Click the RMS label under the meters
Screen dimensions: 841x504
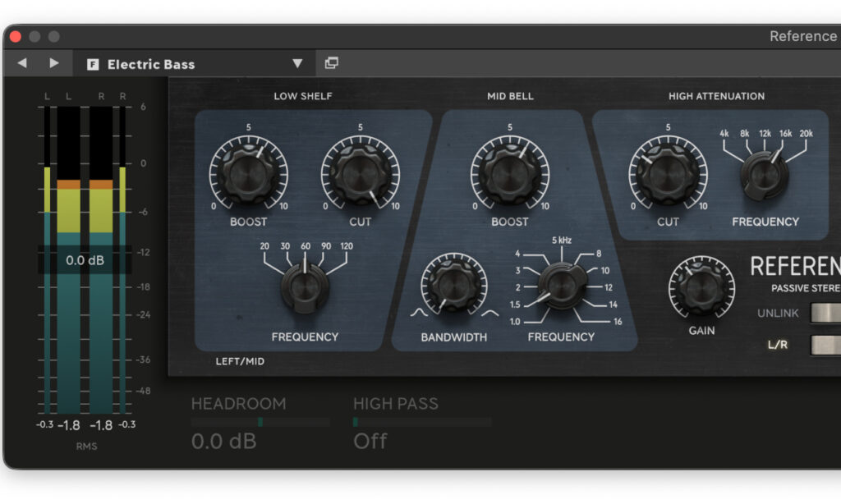86,446
